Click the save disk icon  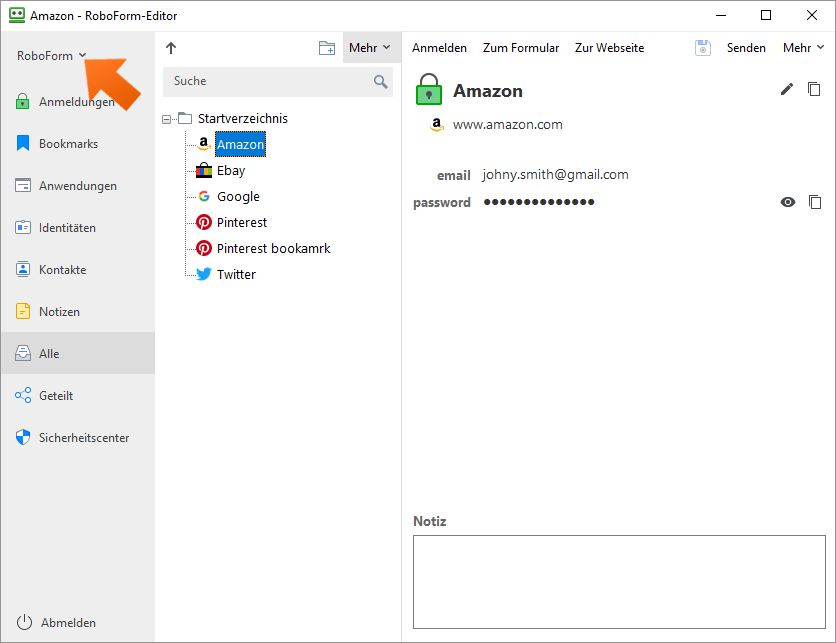pyautogui.click(x=703, y=48)
